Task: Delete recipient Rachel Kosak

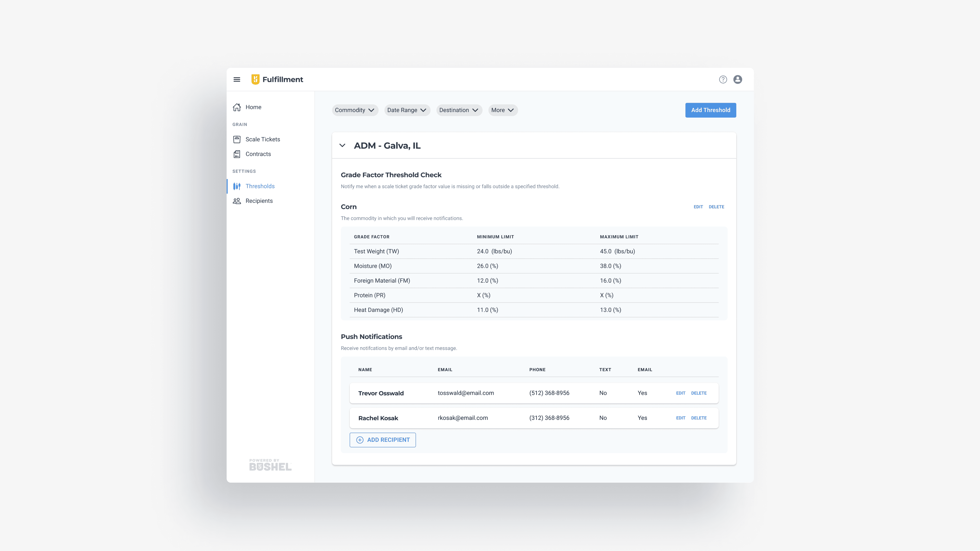Action: point(699,418)
